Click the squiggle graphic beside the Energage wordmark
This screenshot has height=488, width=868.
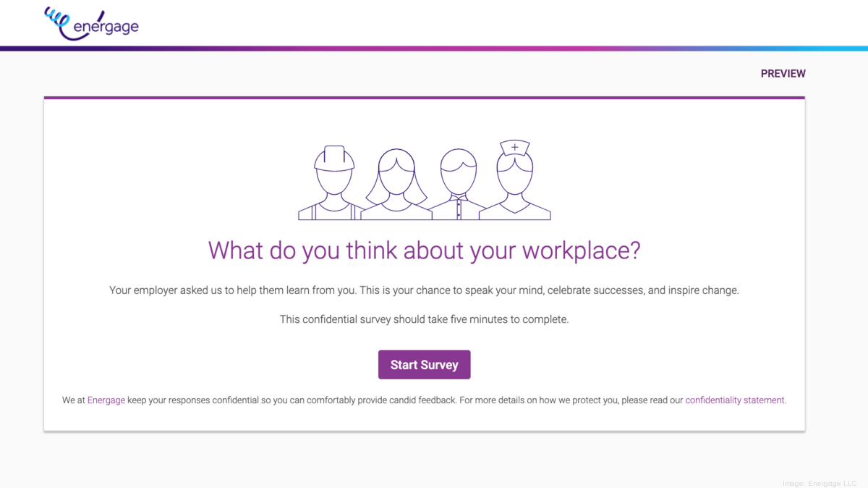pos(56,18)
